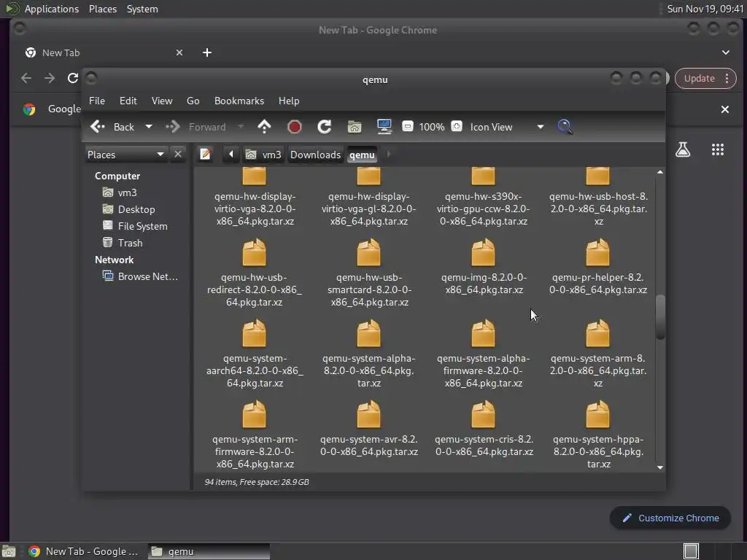Open the View menu
The width and height of the screenshot is (747, 560).
tap(162, 101)
